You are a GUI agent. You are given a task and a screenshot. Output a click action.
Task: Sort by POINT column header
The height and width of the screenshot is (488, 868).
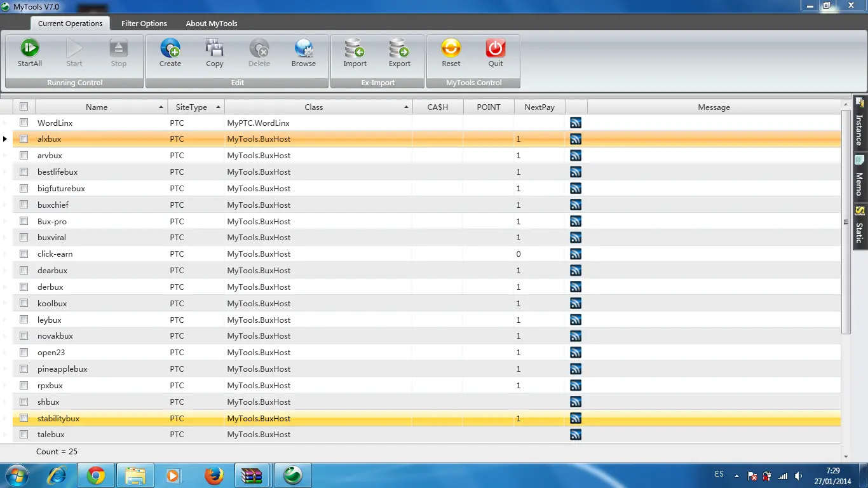coord(489,107)
